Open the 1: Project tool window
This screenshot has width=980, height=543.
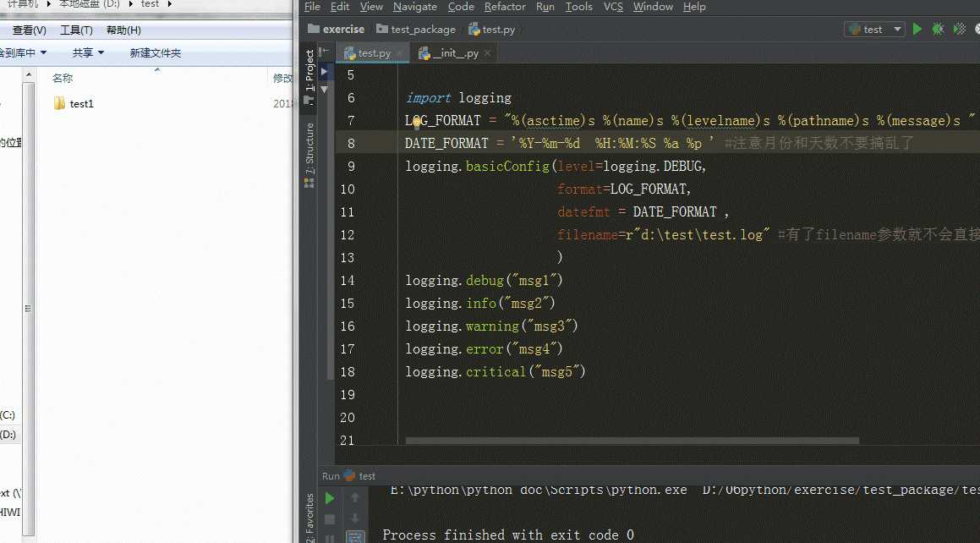(x=309, y=70)
